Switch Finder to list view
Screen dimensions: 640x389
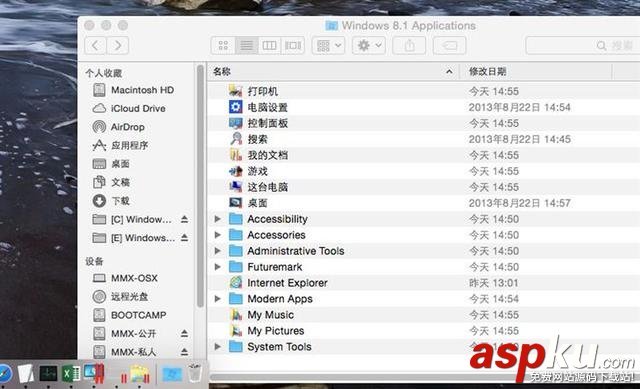(x=247, y=45)
